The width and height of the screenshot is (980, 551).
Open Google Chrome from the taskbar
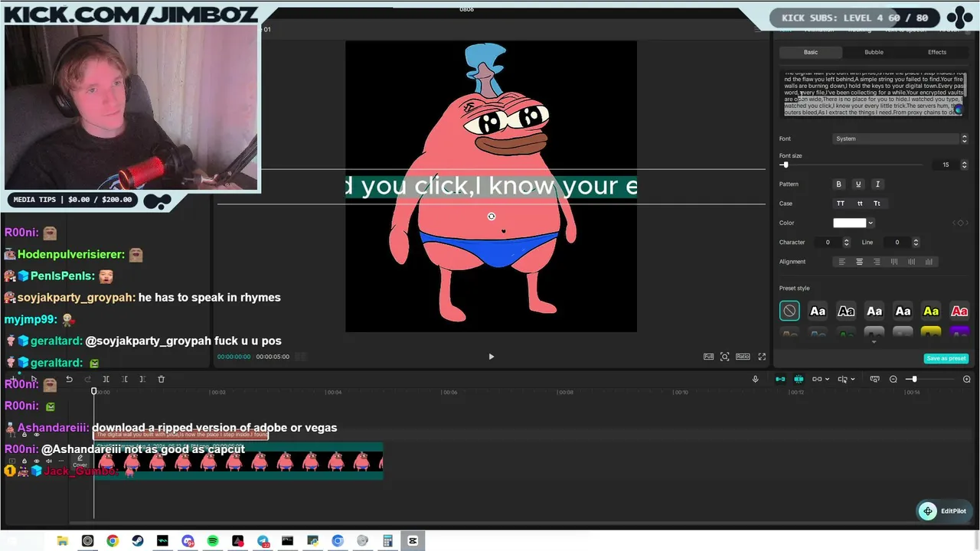113,541
